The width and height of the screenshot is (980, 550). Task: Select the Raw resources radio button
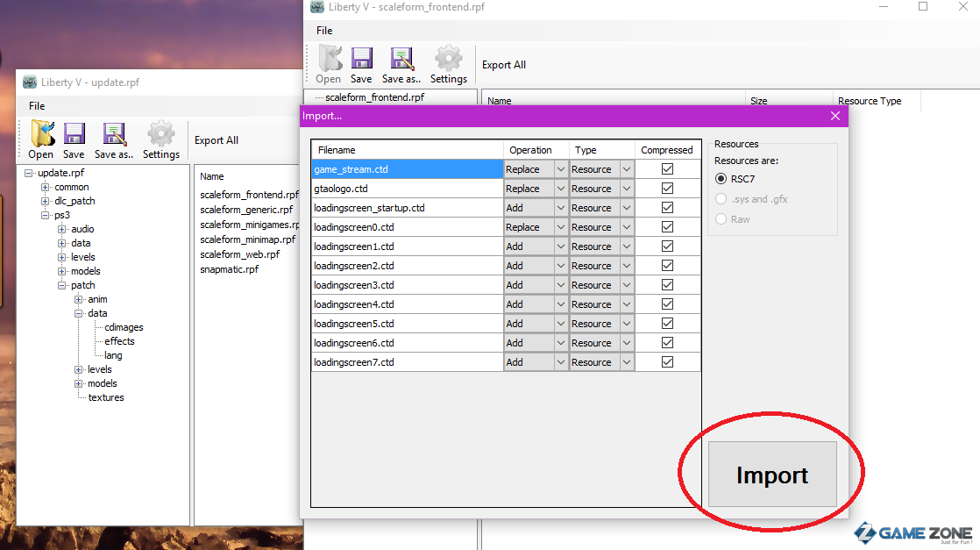tap(721, 219)
